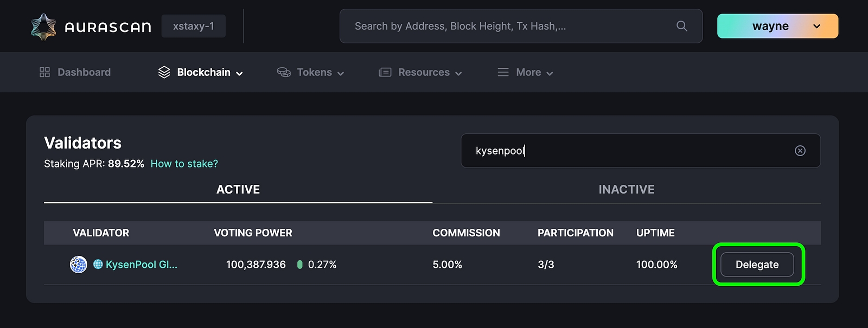Click the green voting power indicator bar

point(299,265)
